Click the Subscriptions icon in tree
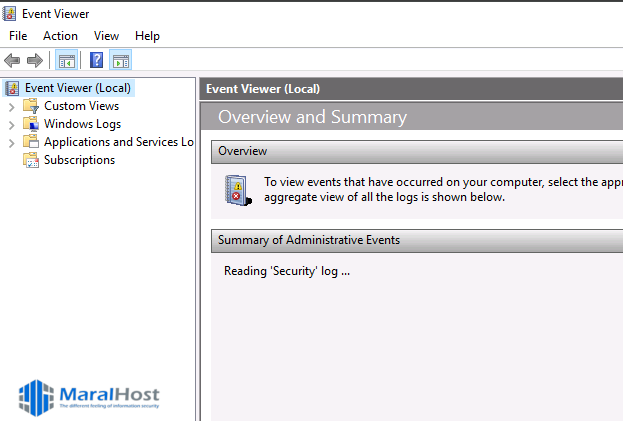Image resolution: width=623 pixels, height=421 pixels. coord(30,160)
